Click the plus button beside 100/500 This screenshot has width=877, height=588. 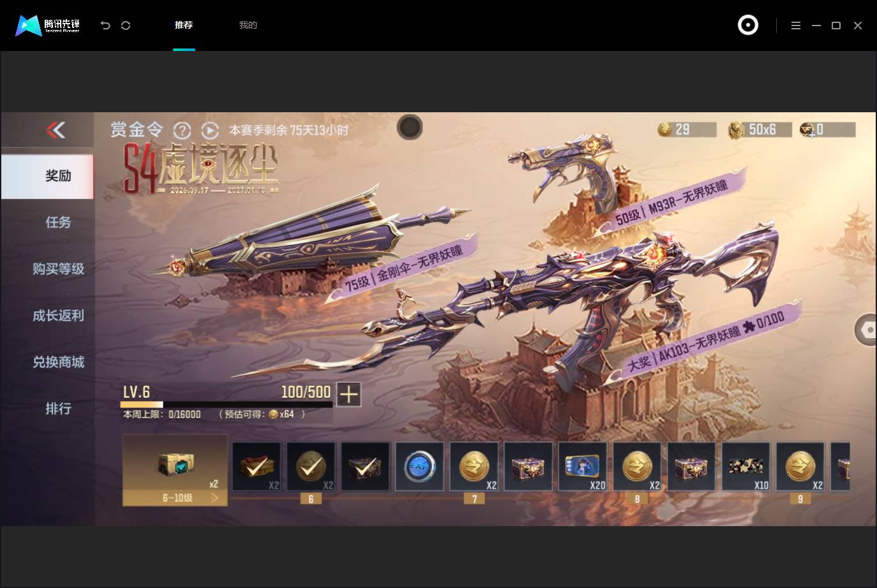pyautogui.click(x=349, y=395)
